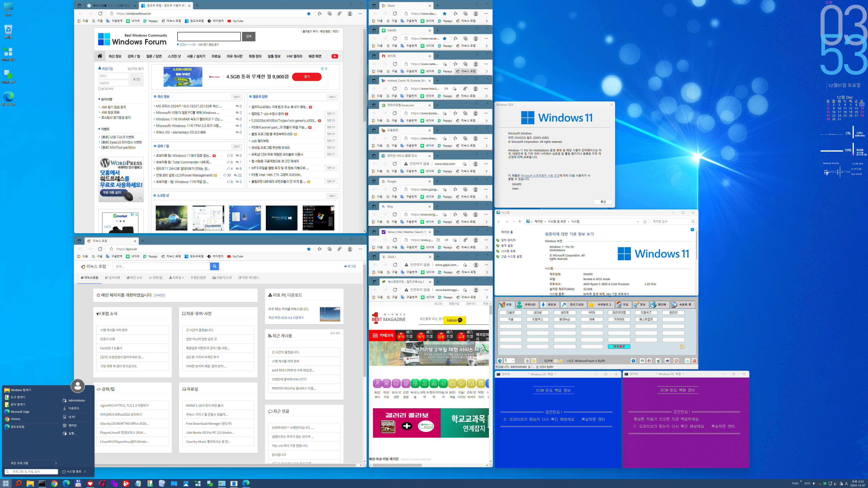The width and height of the screenshot is (868, 488).
Task: Click the floppy disk icon on taskbar
Action: 78,483
